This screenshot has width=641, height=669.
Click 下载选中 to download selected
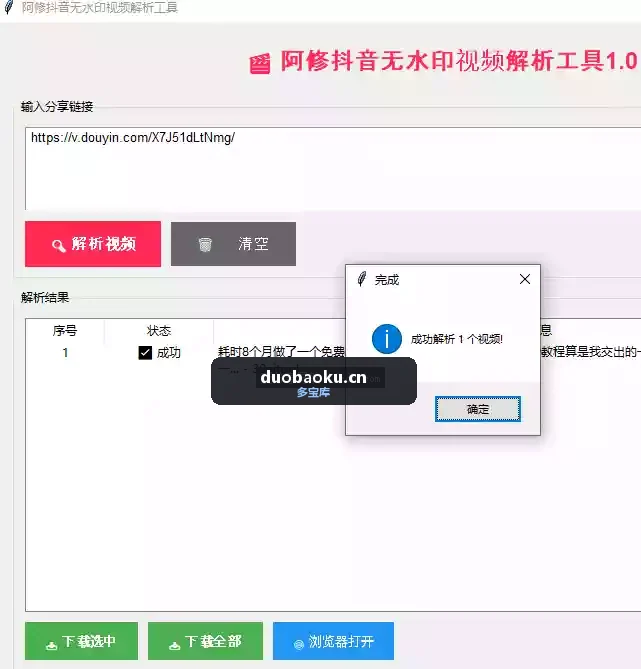[x=82, y=641]
